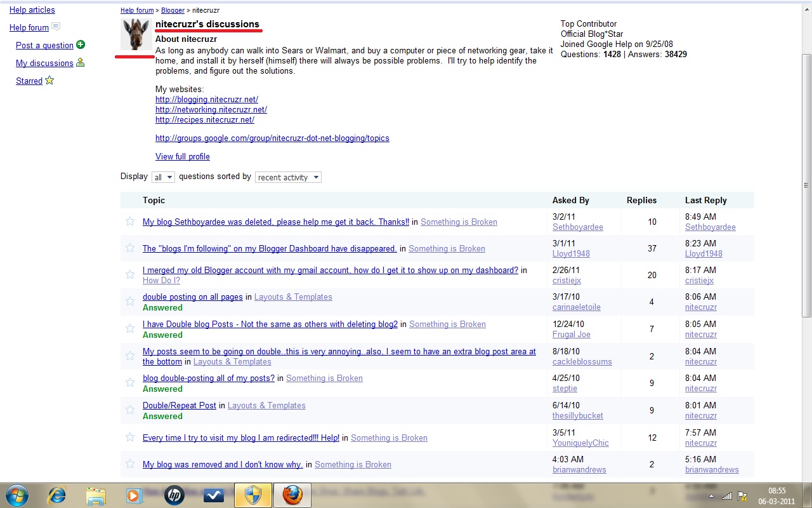Click the Post a question link
Screen dimensions: 812x508
point(44,45)
